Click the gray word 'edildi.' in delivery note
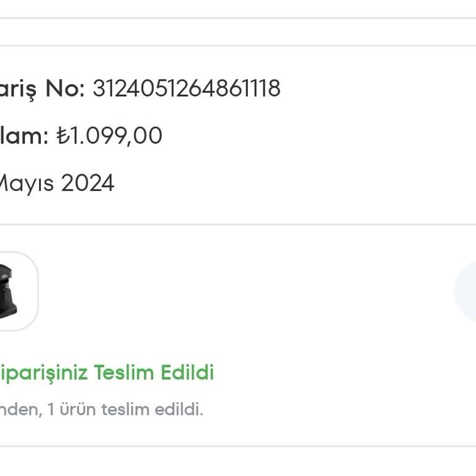The width and height of the screenshot is (476, 476). pos(178,409)
